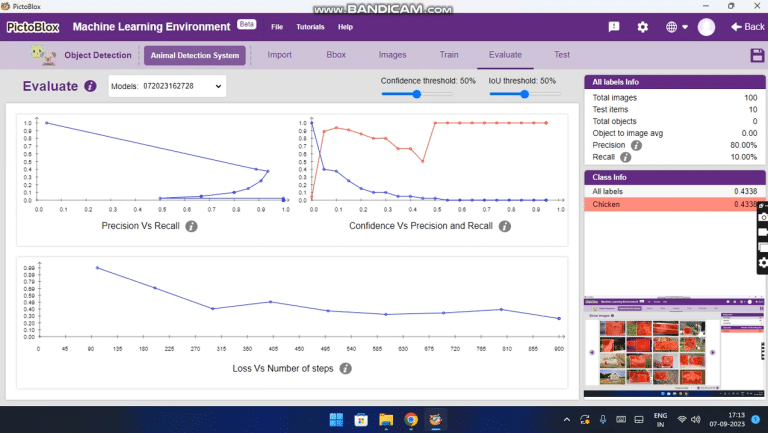Viewport: 768px width, 433px height.
Task: Open the feedback message icon
Action: tap(614, 27)
